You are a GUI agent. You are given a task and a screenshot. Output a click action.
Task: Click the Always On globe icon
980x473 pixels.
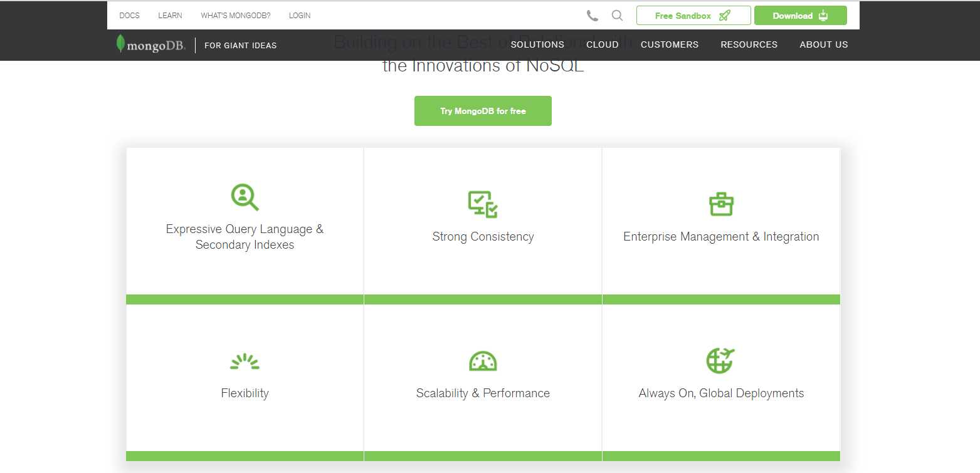(720, 360)
